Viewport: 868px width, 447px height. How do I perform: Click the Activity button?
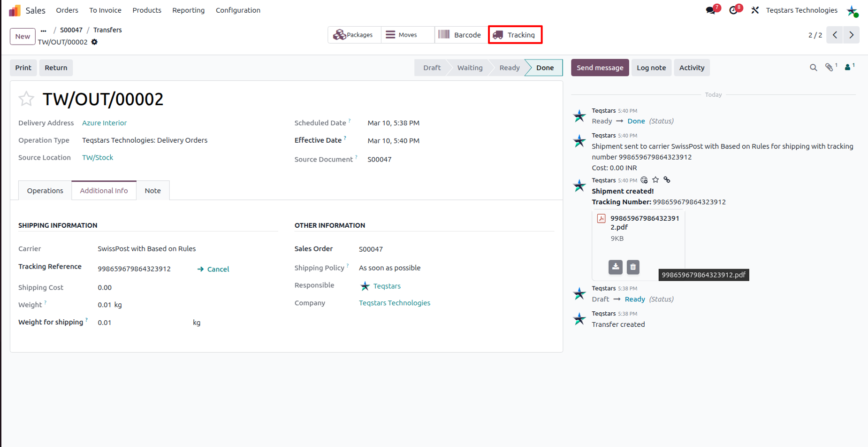pos(692,68)
